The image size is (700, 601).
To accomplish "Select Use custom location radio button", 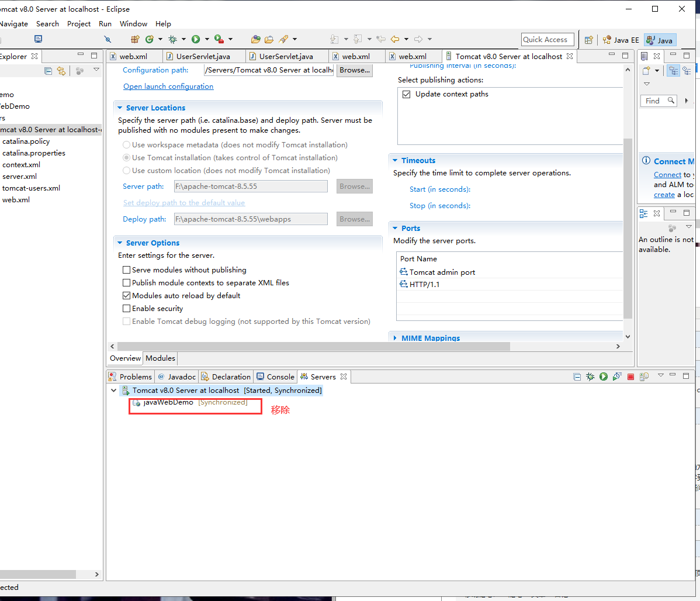I will [126, 171].
